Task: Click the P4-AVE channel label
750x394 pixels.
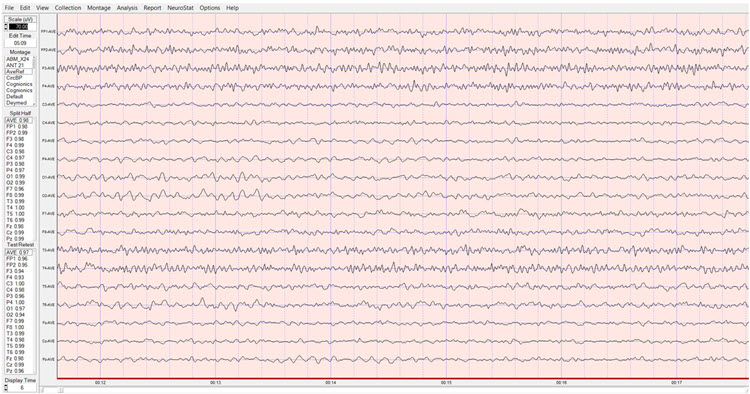Action: coord(48,159)
